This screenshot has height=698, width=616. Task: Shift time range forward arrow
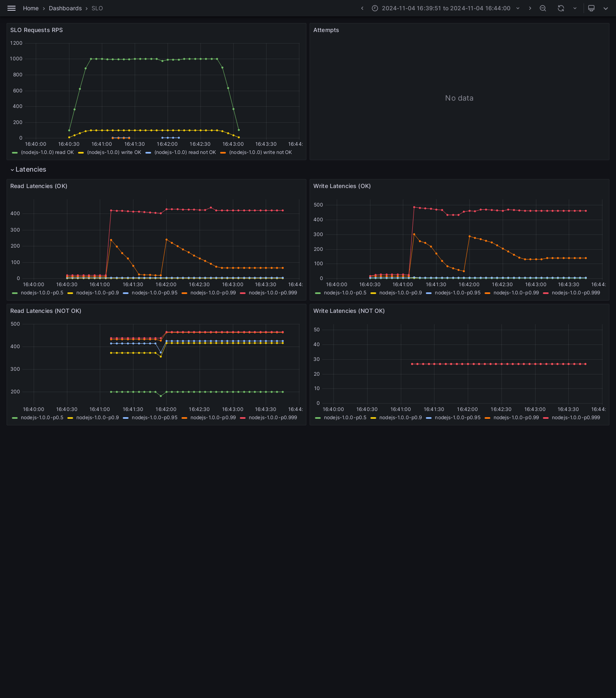(530, 8)
